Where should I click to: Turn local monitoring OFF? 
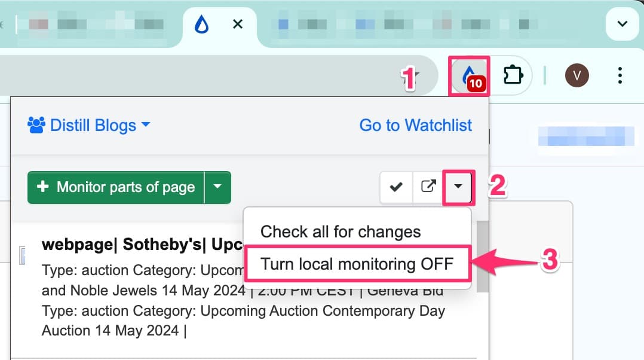[357, 264]
